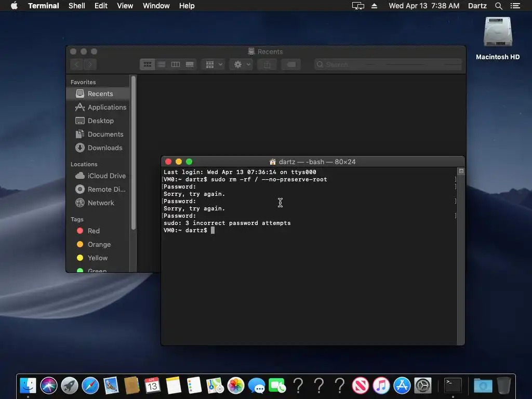Select the Macintosh HD desktop icon
This screenshot has height=399, width=532.
coord(498,38)
